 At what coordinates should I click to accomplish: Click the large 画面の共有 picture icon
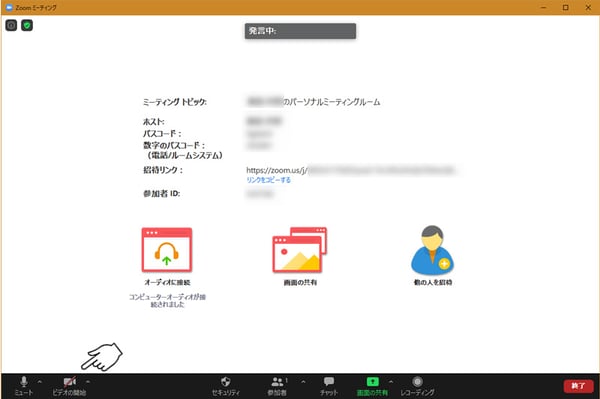pos(300,250)
